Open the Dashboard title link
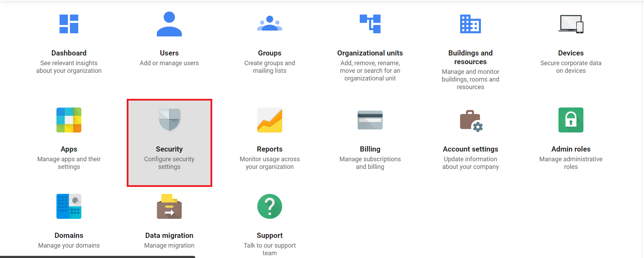Screen dimensions: 644x258 [x=69, y=53]
